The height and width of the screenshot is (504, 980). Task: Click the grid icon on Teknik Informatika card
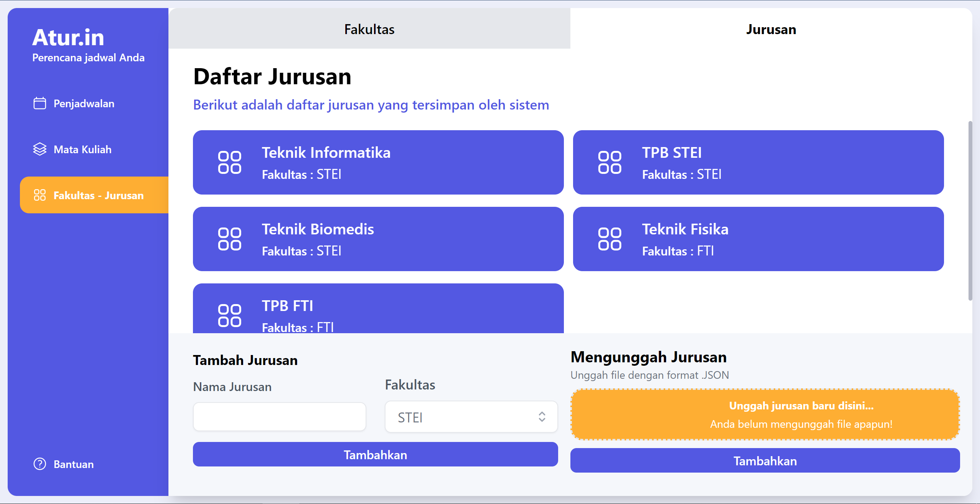[x=230, y=162]
